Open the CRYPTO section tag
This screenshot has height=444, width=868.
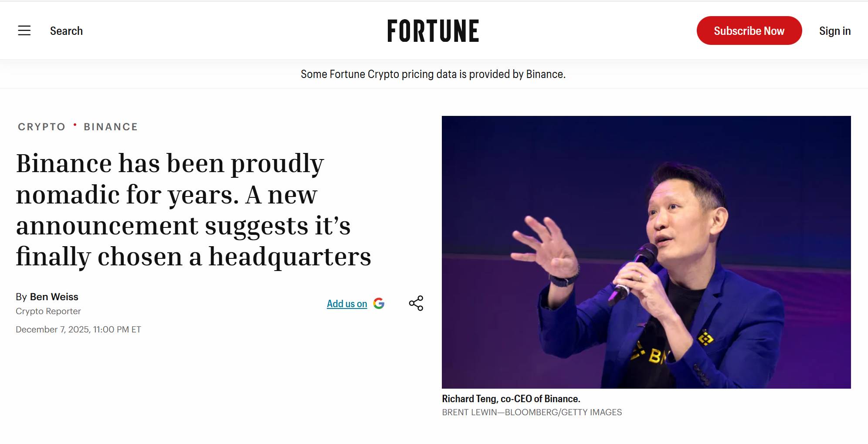tap(42, 127)
